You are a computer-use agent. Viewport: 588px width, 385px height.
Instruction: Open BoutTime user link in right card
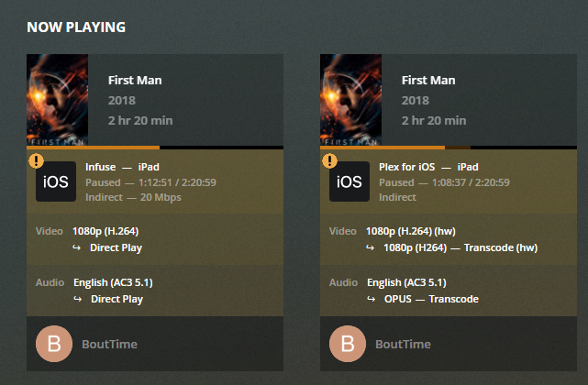[403, 344]
